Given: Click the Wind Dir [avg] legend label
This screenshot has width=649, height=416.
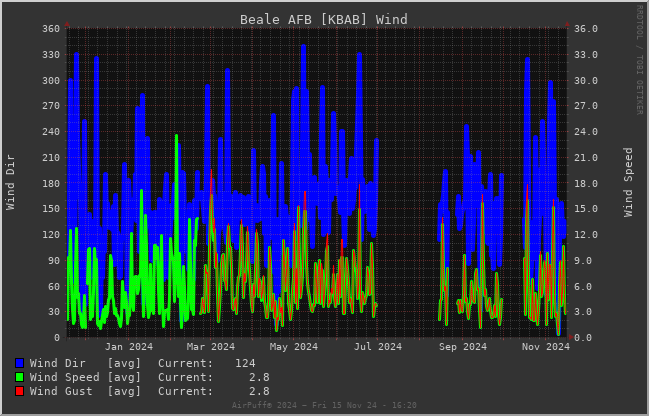Looking at the screenshot, I should click(x=85, y=363).
